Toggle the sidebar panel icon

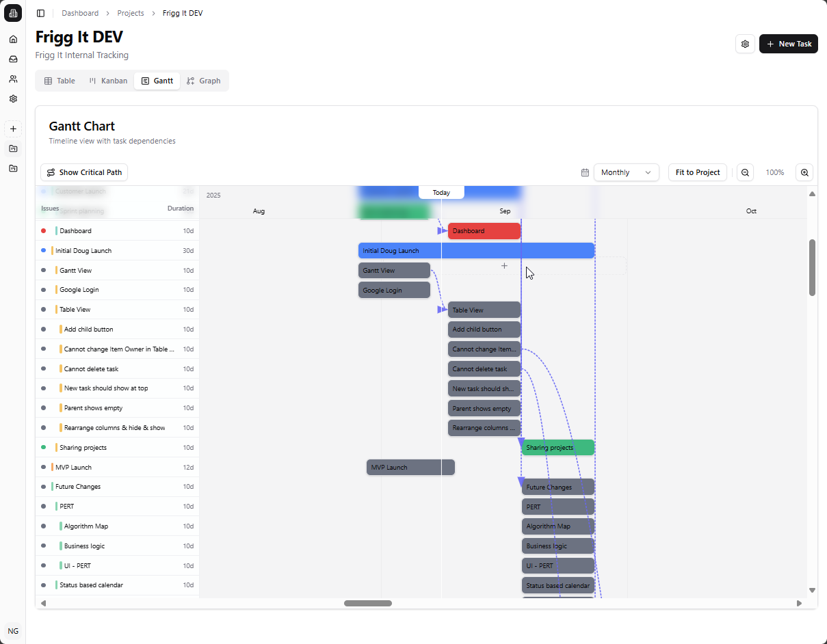click(x=40, y=13)
